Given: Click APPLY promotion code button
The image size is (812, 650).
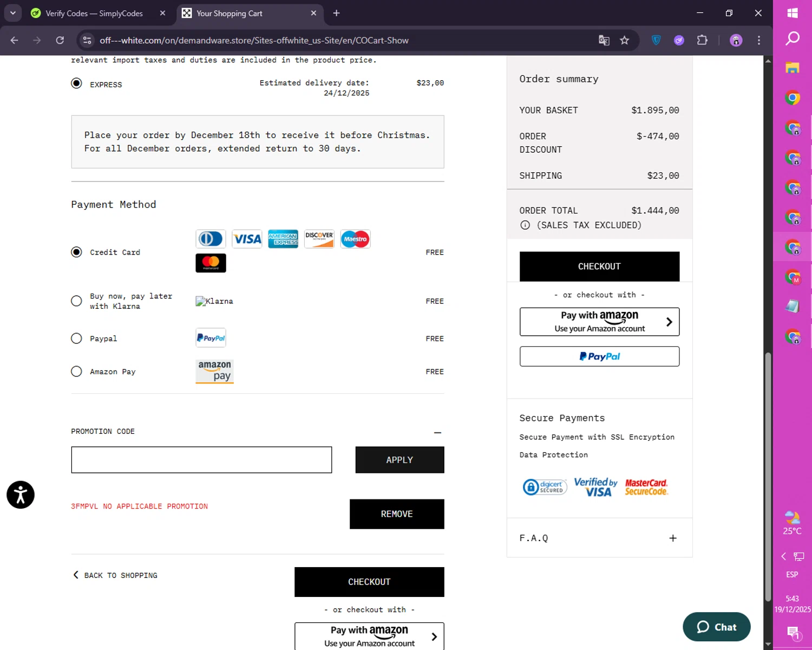Looking at the screenshot, I should pos(400,460).
